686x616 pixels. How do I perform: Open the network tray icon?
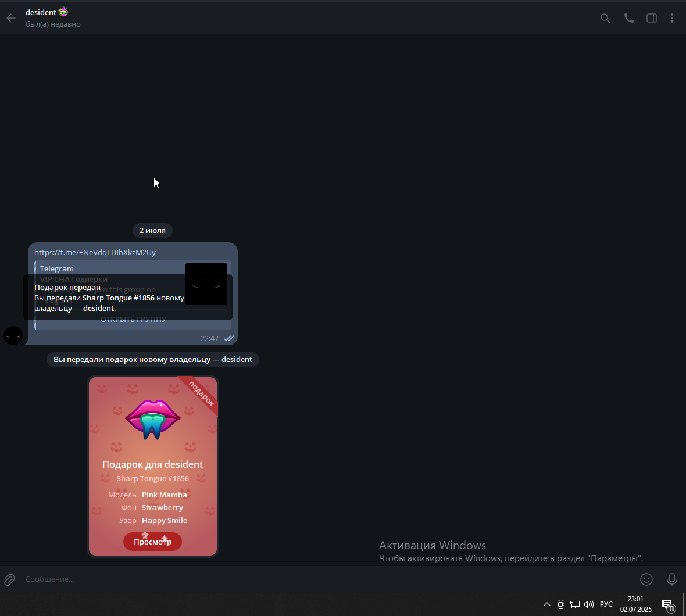575,604
